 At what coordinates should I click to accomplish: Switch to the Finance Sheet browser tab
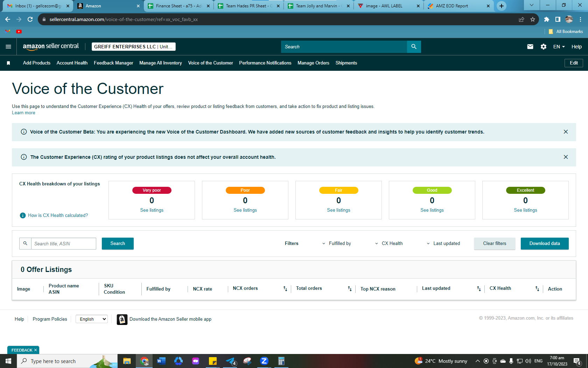(x=178, y=6)
